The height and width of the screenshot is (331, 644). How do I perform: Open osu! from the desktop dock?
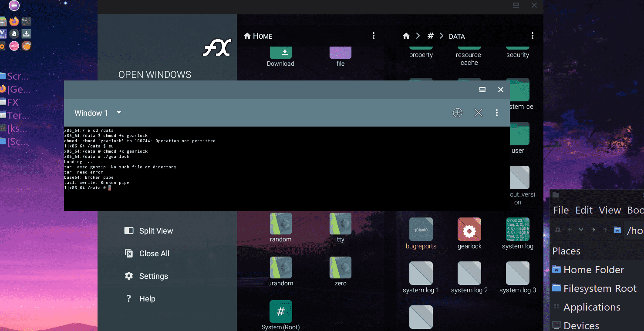(x=14, y=46)
